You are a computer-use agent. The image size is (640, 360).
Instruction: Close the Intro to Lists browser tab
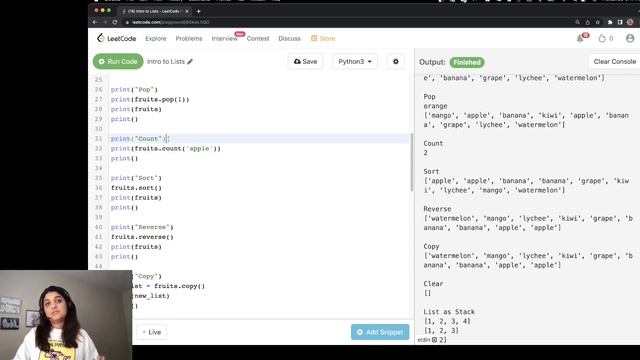[x=187, y=11]
